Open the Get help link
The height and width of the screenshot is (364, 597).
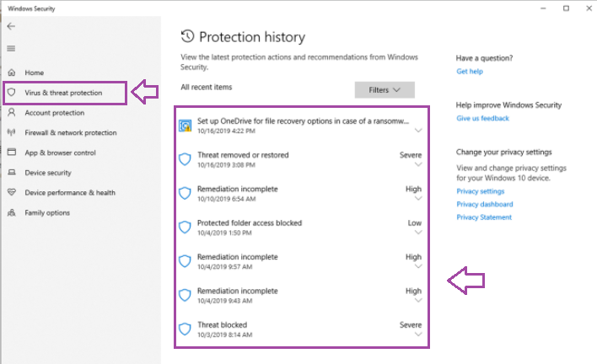point(470,72)
